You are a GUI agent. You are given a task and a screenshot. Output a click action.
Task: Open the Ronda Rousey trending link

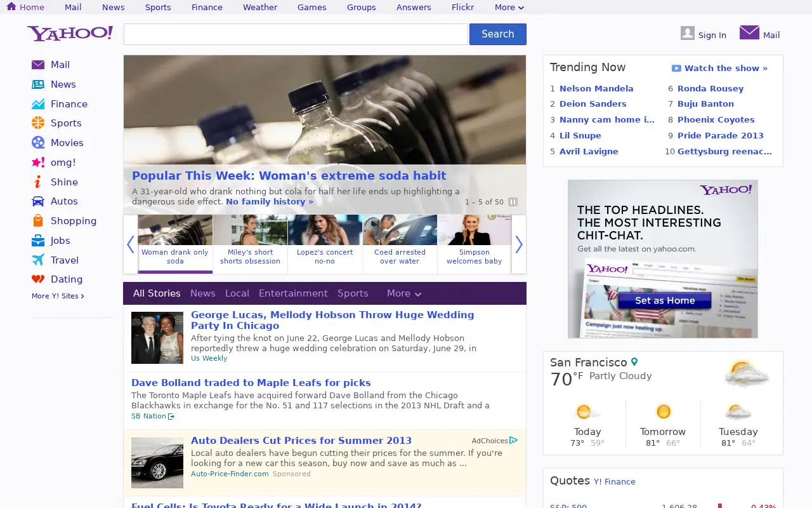coord(710,88)
